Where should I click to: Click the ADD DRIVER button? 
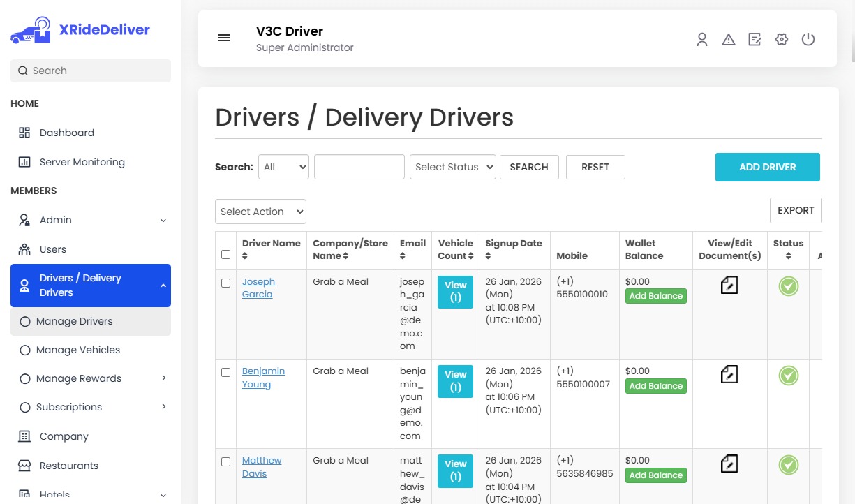pos(767,167)
